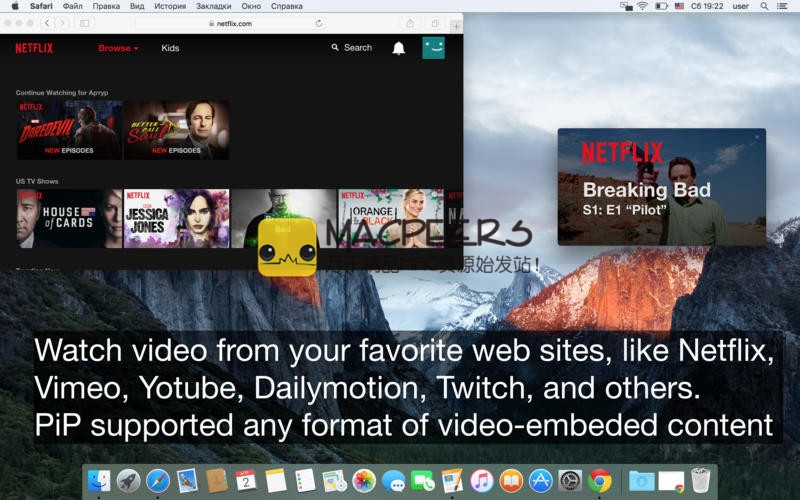Open the user account menu

click(x=741, y=6)
